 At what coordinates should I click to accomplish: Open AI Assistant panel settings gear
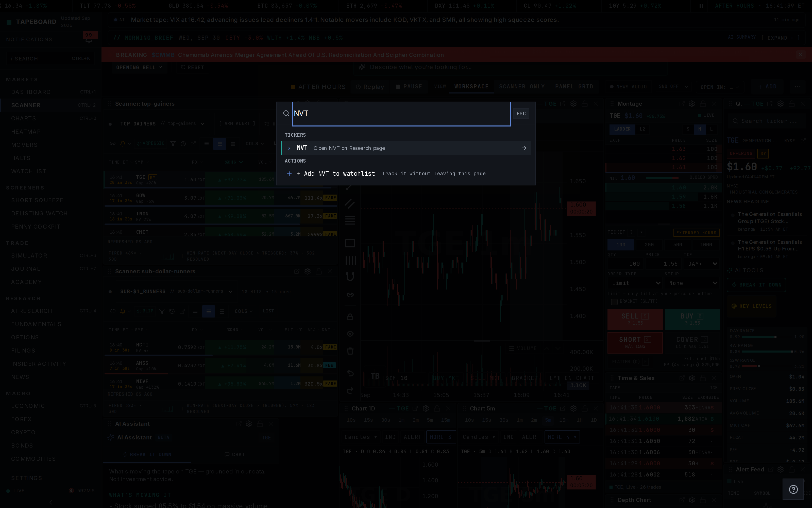(249, 424)
